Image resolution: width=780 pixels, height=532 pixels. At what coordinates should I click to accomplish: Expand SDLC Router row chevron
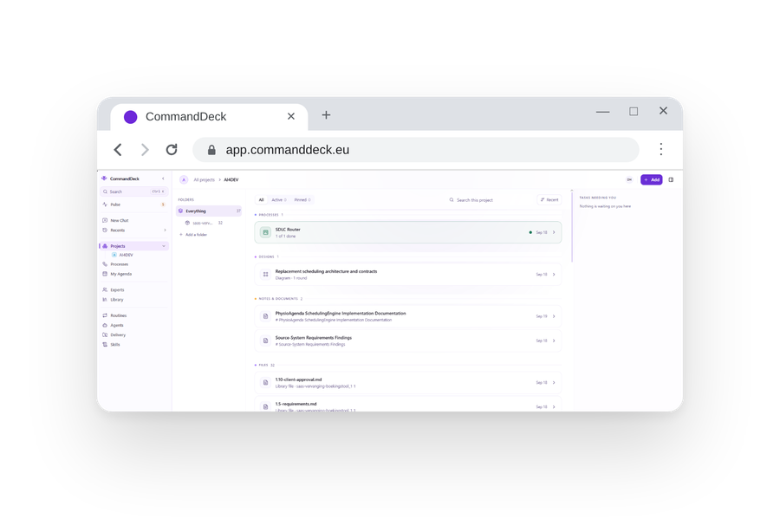[x=554, y=232]
